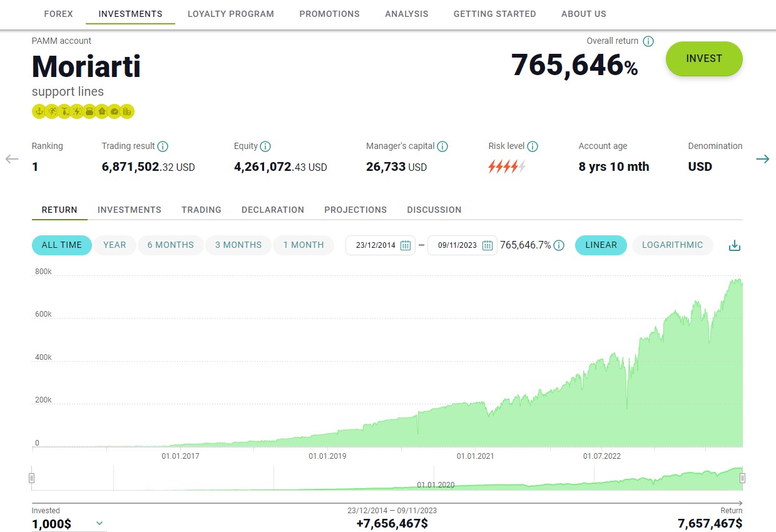Open the Loyalty Program menu

pyautogui.click(x=231, y=14)
